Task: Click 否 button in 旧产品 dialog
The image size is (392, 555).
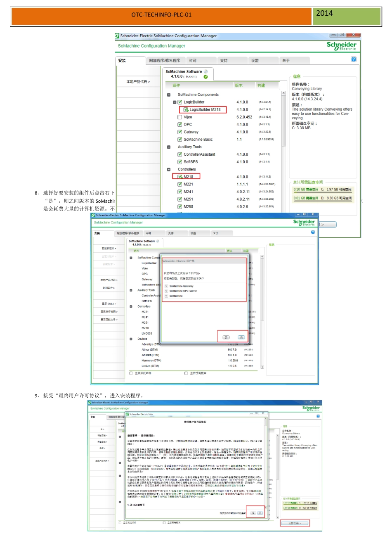Action: pos(241,337)
